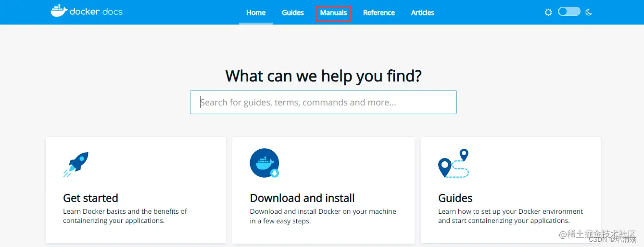
Task: Focus the search for guides input field
Action: [323, 102]
